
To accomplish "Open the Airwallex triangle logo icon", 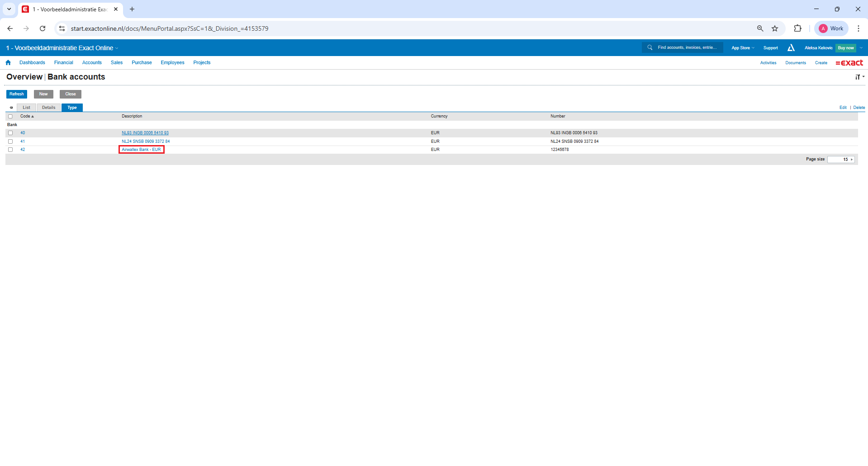I will click(x=791, y=47).
